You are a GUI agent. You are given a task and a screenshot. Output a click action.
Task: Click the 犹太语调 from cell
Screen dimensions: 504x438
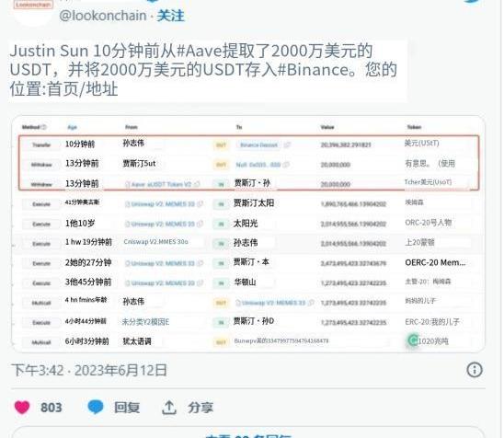pos(137,341)
